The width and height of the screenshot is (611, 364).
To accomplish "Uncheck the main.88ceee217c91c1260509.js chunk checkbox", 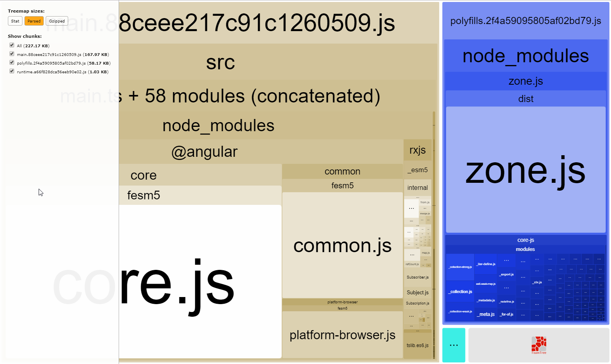I will [x=12, y=54].
